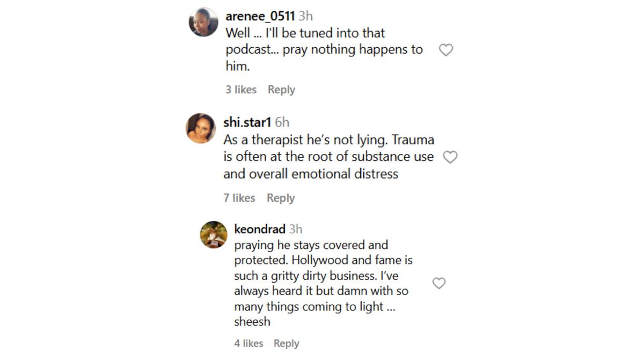The width and height of the screenshot is (644, 362).
Task: Select the 6h timestamp on shi.star1's comment
Action: coord(282,122)
